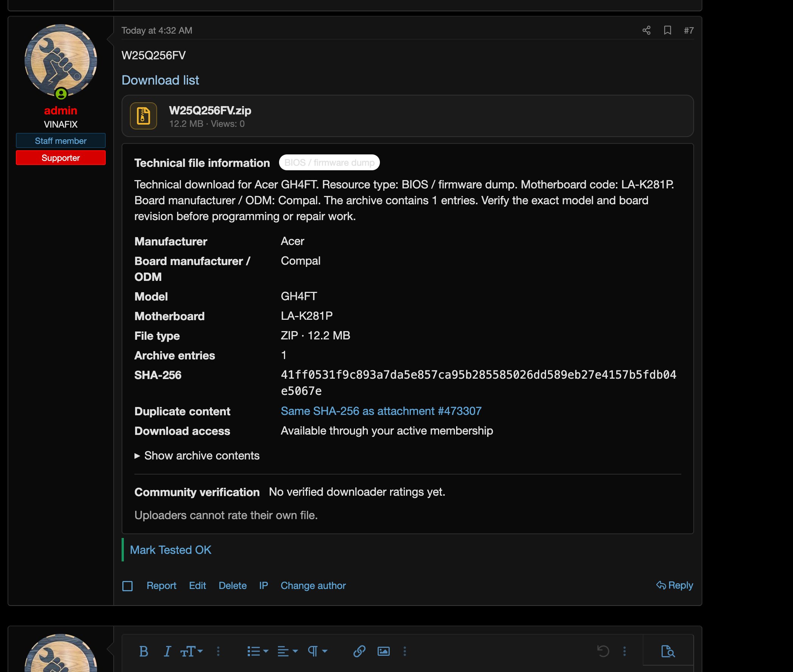The height and width of the screenshot is (672, 793).
Task: Bookmark post #7 with the bookmark icon
Action: (667, 31)
